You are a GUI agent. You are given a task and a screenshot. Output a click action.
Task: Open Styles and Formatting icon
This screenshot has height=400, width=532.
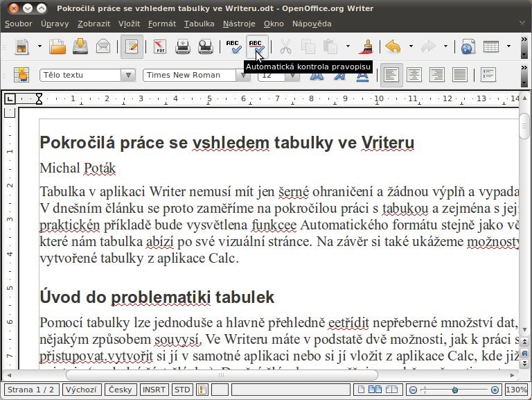(x=21, y=75)
